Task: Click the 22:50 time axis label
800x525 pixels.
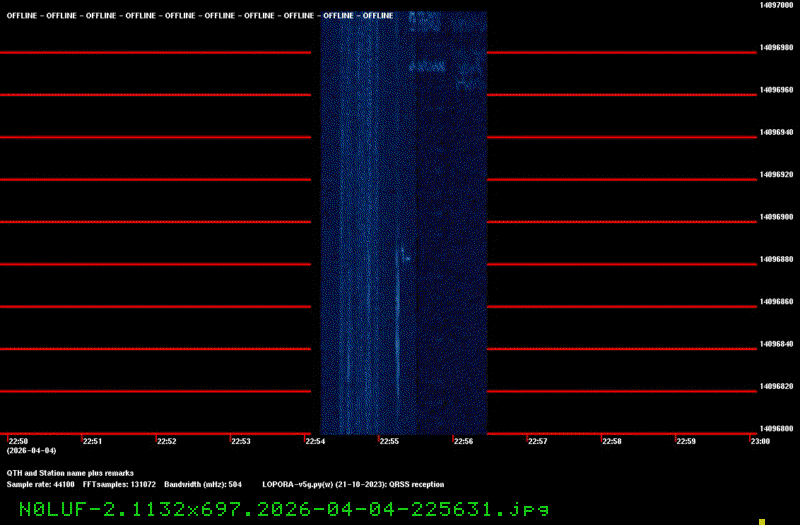Action: (x=19, y=441)
